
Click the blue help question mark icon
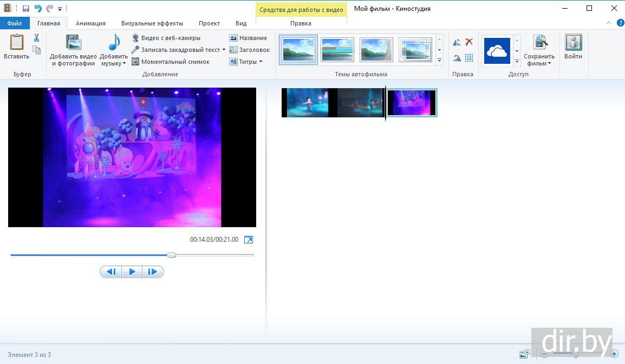621,23
